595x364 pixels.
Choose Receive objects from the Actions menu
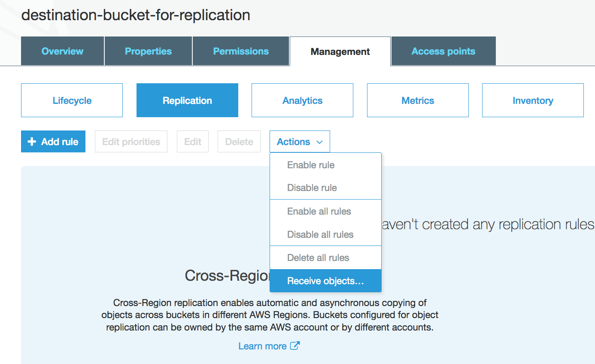[325, 281]
